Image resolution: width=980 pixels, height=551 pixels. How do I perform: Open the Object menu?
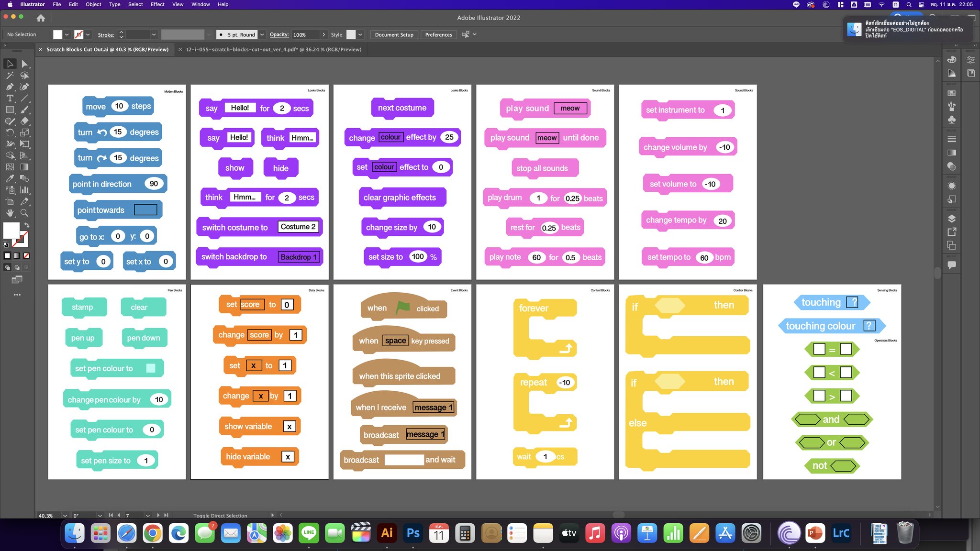93,4
